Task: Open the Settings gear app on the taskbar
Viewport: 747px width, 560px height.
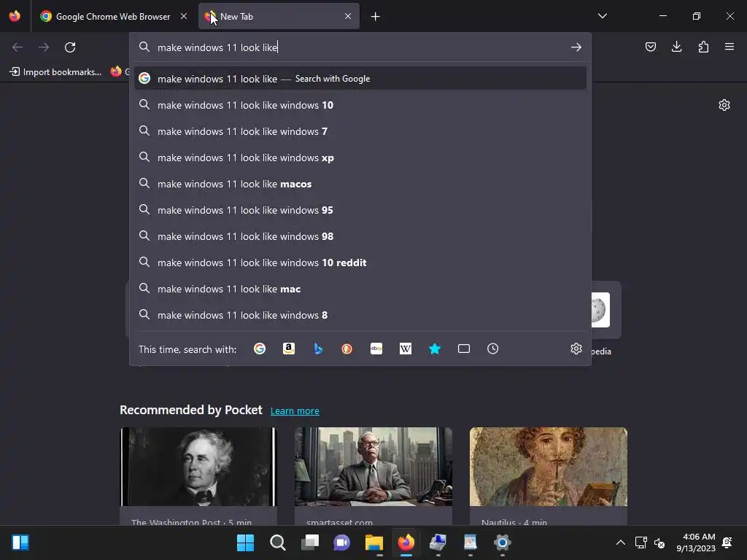Action: [502, 542]
